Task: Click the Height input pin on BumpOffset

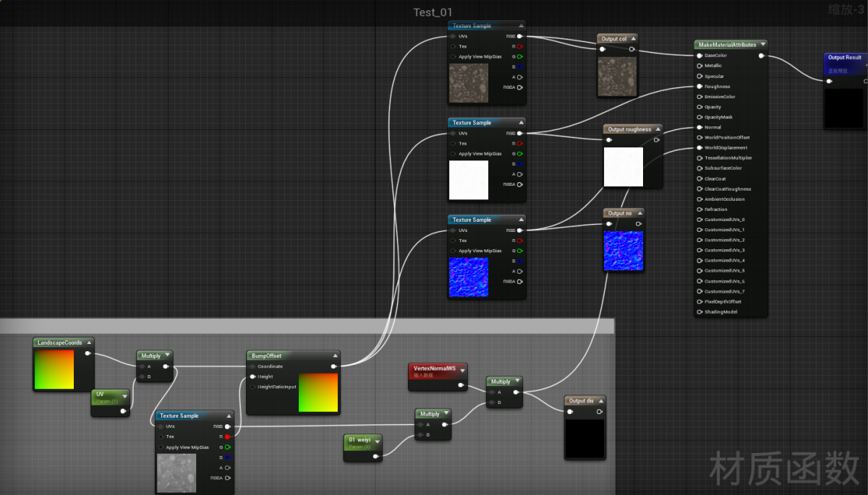Action: coord(252,376)
